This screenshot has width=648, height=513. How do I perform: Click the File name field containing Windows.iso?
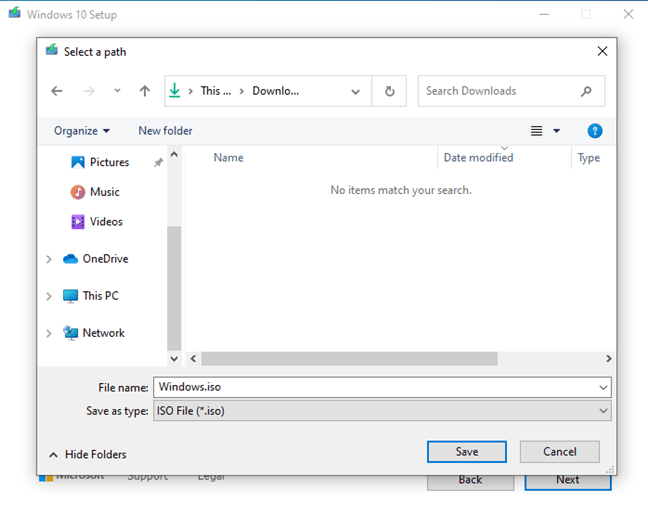point(376,387)
